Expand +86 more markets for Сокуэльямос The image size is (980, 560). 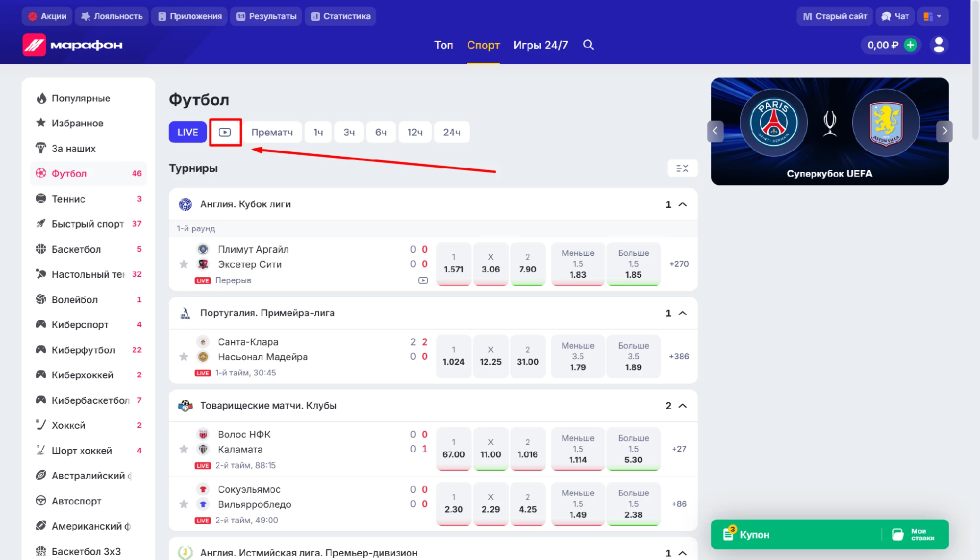point(679,504)
